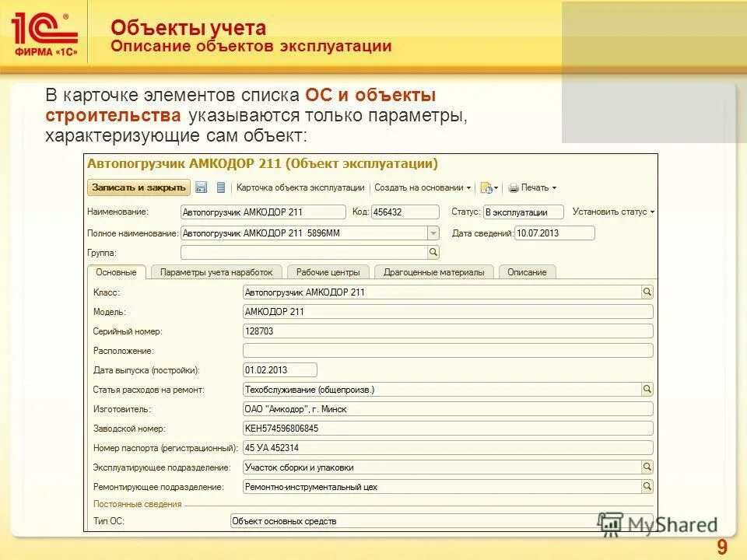Open lookup magnifier for Класс field

[647, 292]
